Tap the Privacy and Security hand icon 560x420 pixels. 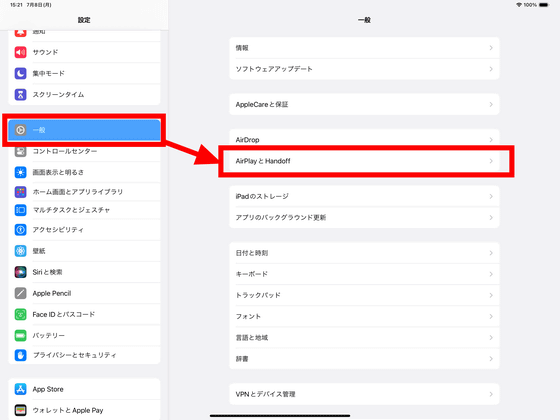coord(20,355)
